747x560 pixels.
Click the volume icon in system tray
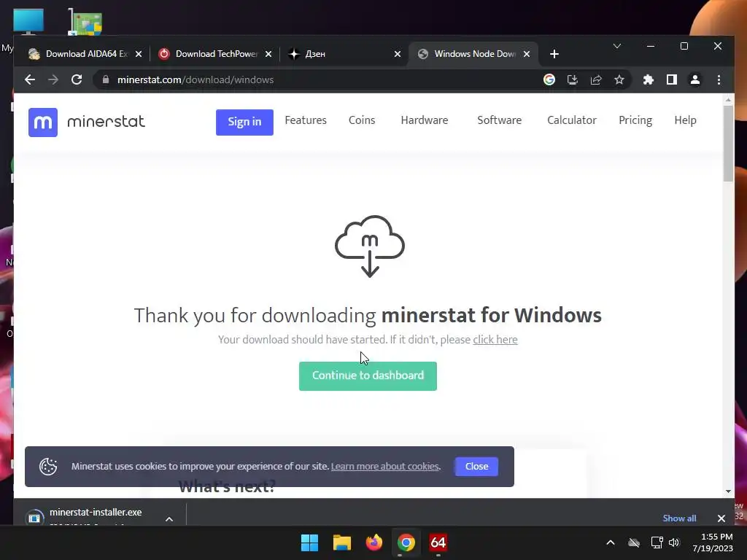pos(674,542)
